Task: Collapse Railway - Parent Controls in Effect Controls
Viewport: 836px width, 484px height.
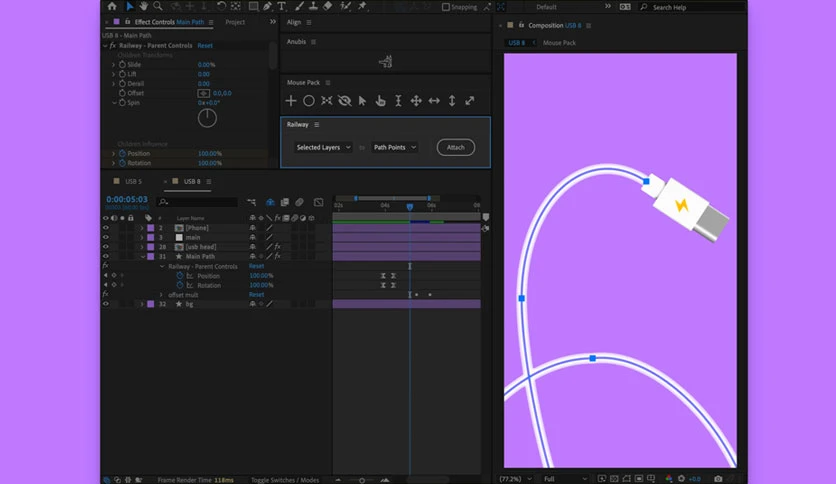Action: [x=105, y=46]
